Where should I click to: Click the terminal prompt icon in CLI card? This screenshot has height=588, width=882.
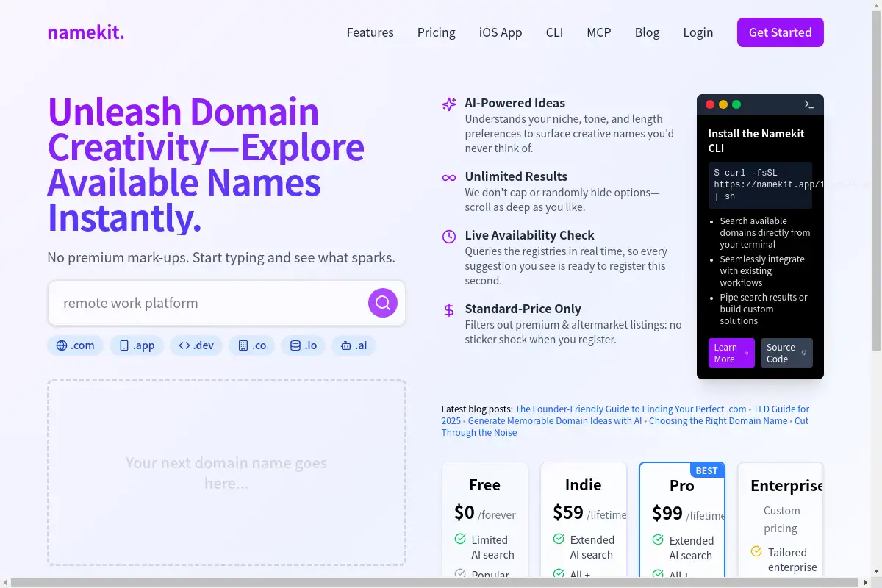point(808,104)
